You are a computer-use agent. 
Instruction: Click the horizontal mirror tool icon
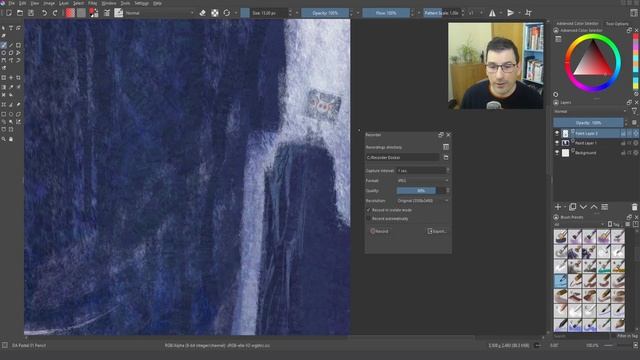coord(493,13)
